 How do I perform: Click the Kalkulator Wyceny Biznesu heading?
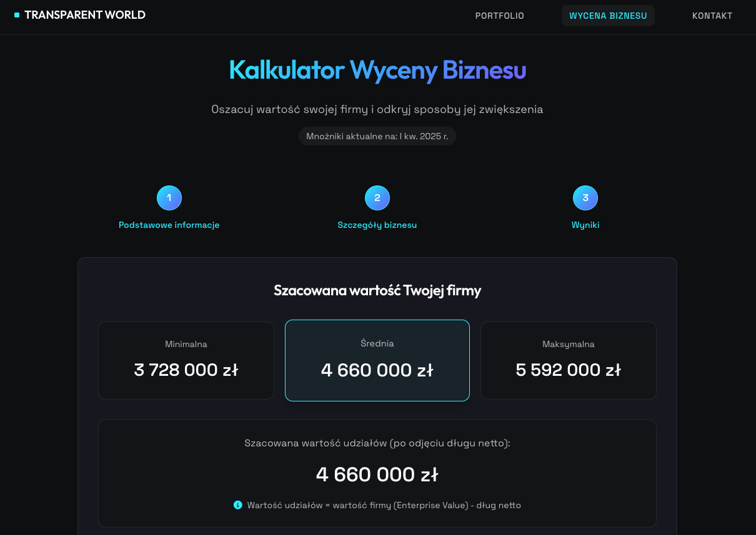tap(377, 70)
